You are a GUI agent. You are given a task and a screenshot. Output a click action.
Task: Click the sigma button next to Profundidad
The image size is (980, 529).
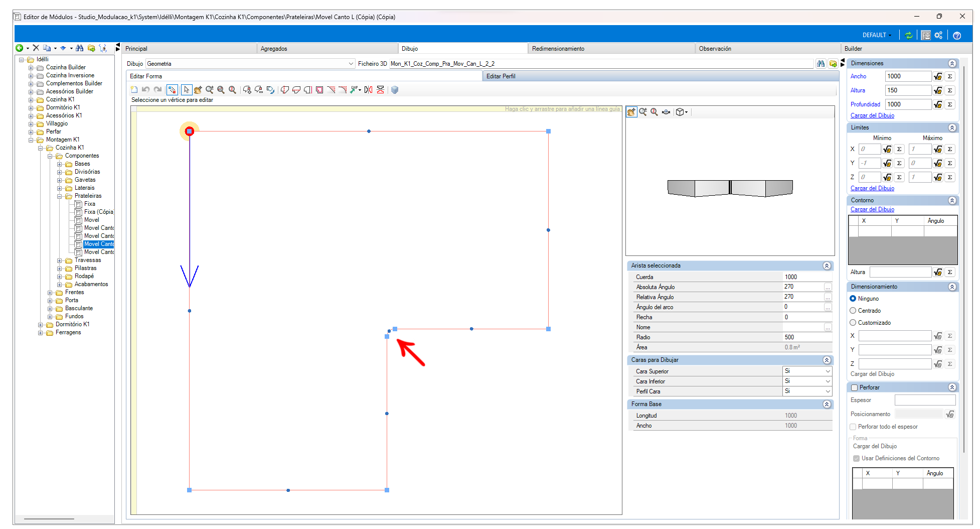(x=950, y=104)
